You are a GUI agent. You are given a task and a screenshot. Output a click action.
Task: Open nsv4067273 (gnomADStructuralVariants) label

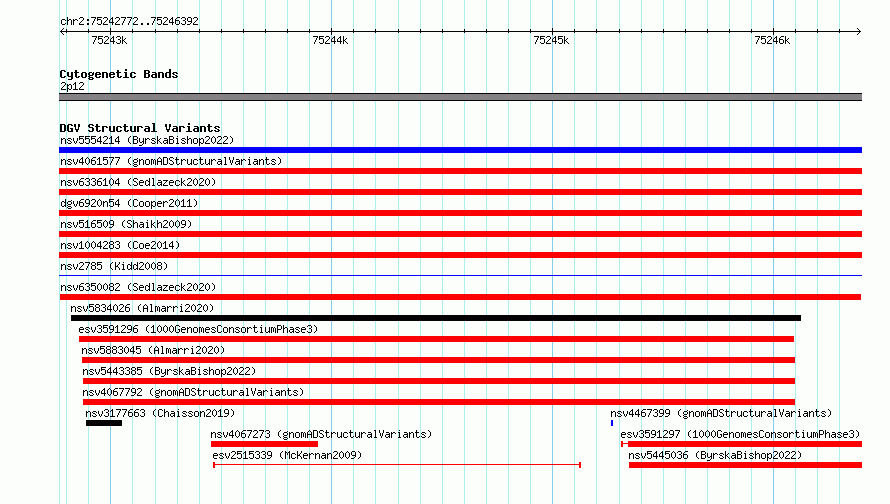click(321, 434)
